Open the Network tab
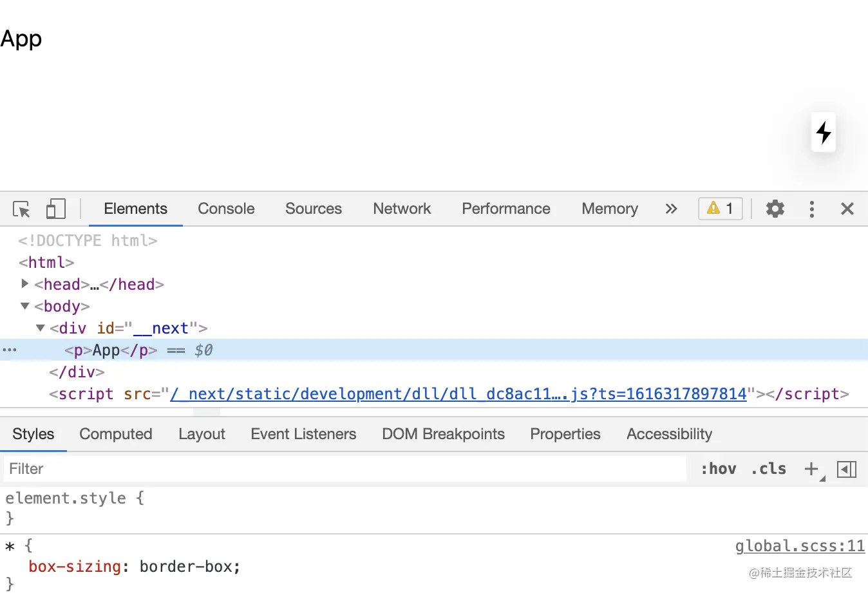 click(x=402, y=209)
